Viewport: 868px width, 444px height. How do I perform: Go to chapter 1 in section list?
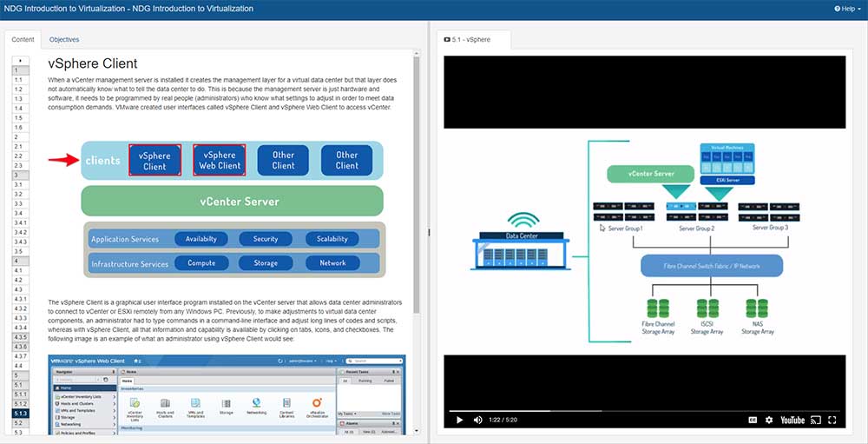(21, 70)
